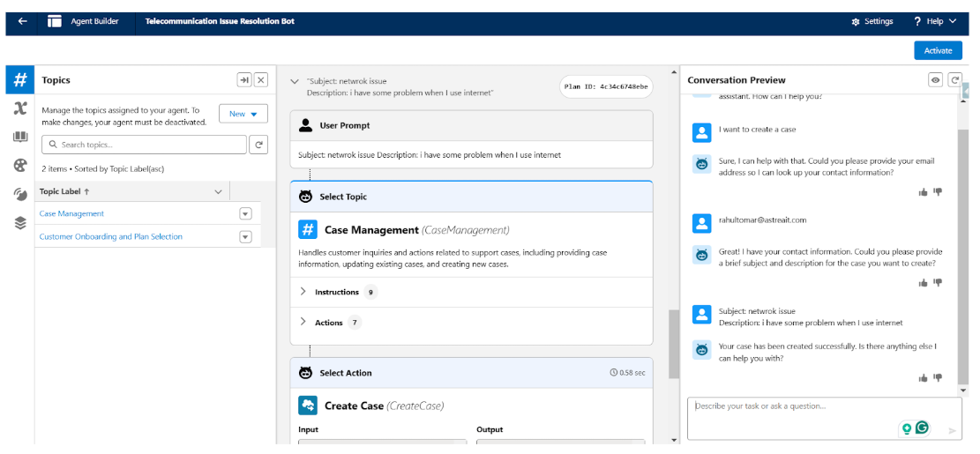The image size is (980, 454).
Task: Click the Select Topic agent icon
Action: 306,197
